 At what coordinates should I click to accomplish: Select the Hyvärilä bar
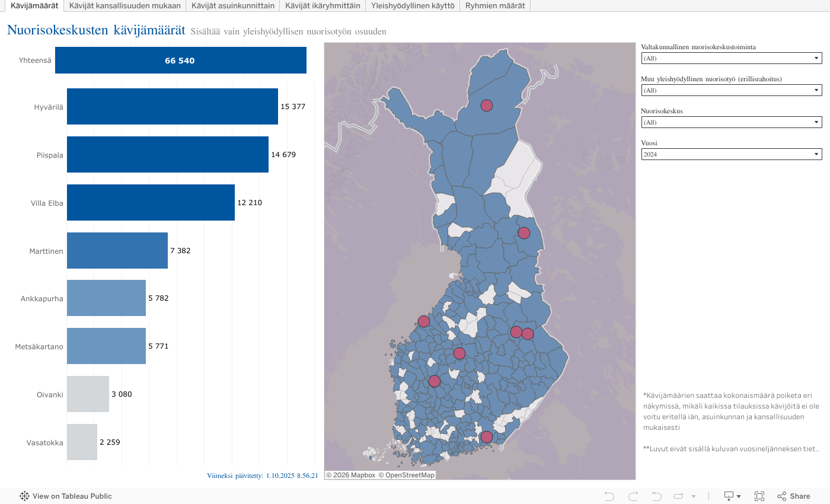pyautogui.click(x=172, y=107)
